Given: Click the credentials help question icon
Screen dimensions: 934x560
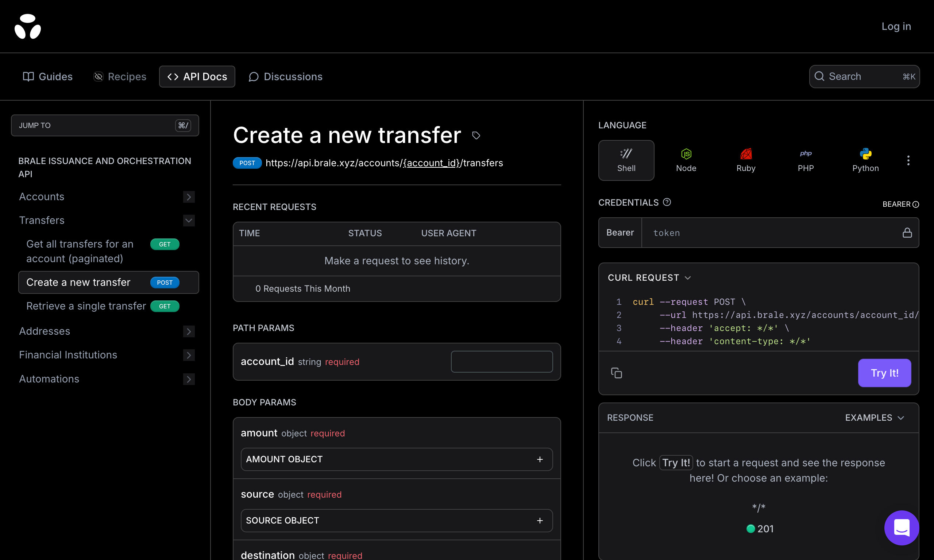Looking at the screenshot, I should coord(667,202).
